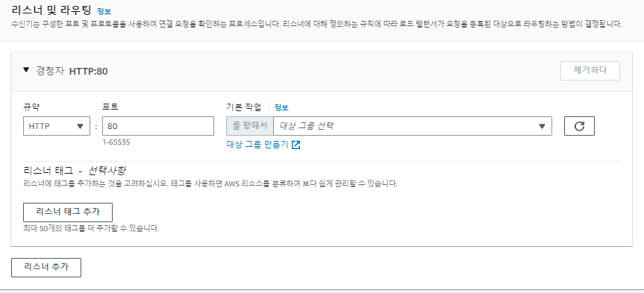Click the 제거하다 button
The width and height of the screenshot is (644, 293).
(590, 71)
